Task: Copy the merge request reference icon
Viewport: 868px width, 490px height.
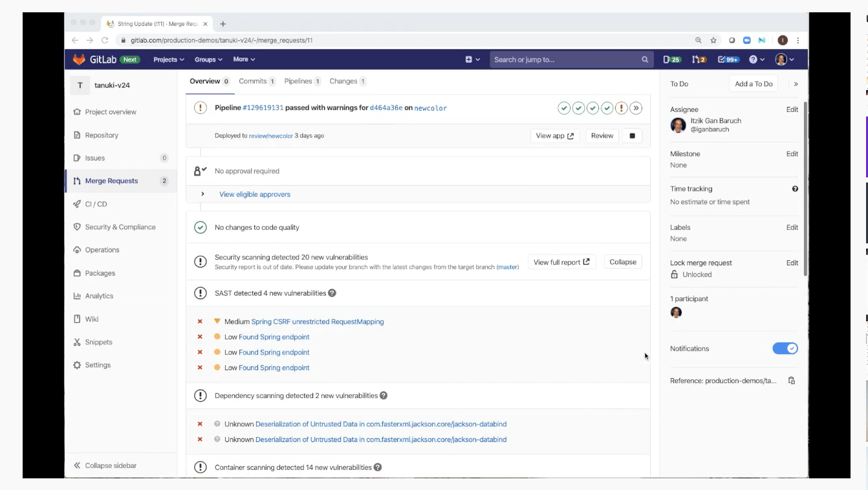Action: pyautogui.click(x=791, y=381)
